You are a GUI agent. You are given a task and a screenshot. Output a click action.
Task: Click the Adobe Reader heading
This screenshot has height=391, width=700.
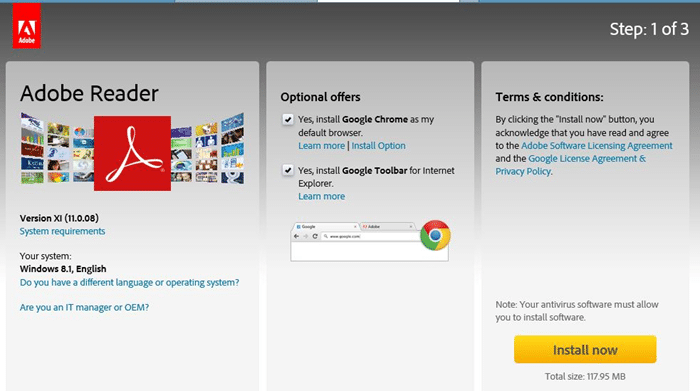point(89,93)
